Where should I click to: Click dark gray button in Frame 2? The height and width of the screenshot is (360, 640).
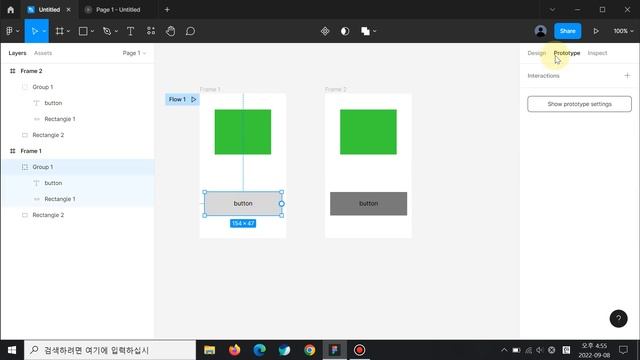pos(369,204)
